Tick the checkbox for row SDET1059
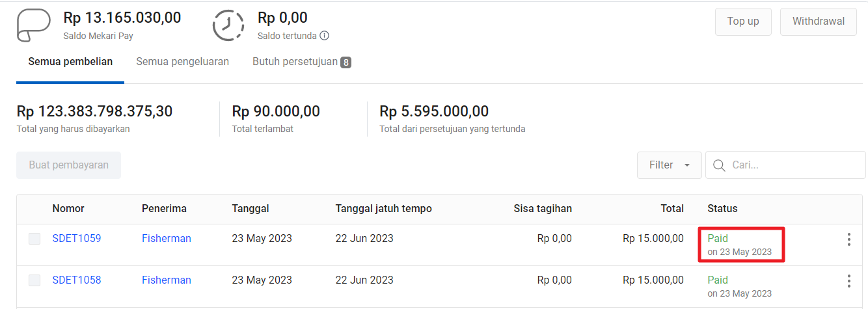Screen dimensions: 868x309 click(x=34, y=239)
